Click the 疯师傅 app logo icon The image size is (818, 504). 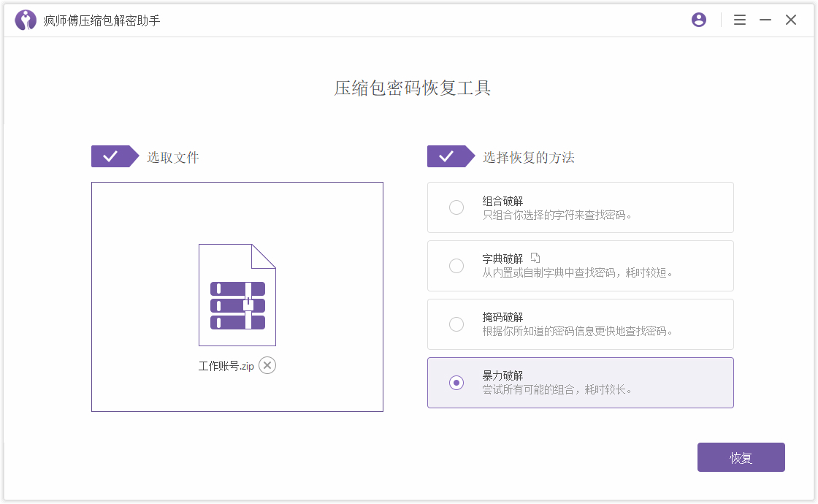point(25,20)
